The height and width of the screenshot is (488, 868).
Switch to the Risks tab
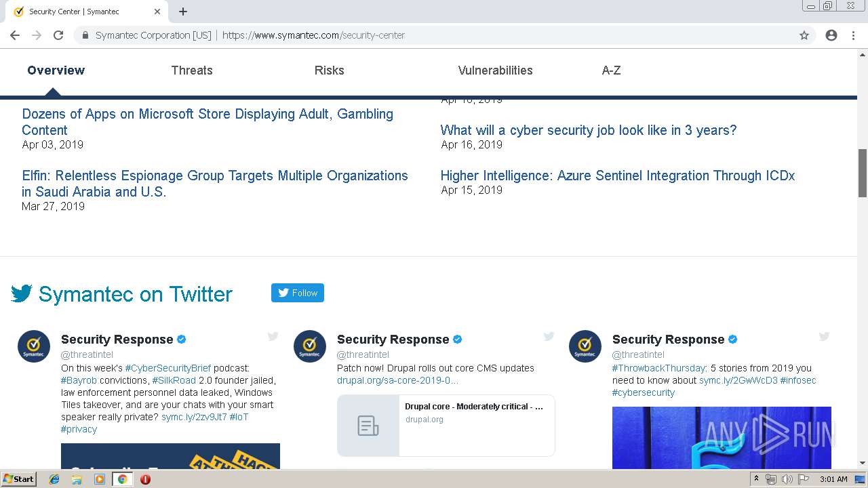click(330, 70)
